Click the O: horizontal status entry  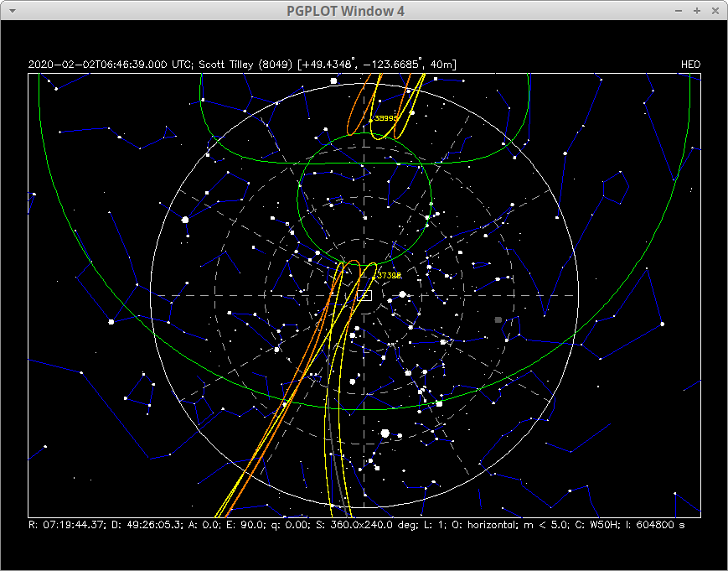483,525
